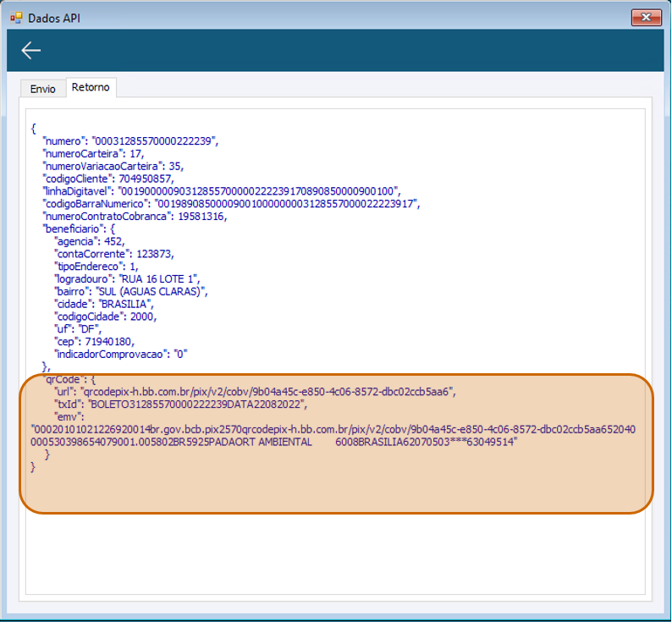Viewport: 672px width, 622px height.
Task: Click the contaCorrente 123873 line
Action: click(x=113, y=254)
